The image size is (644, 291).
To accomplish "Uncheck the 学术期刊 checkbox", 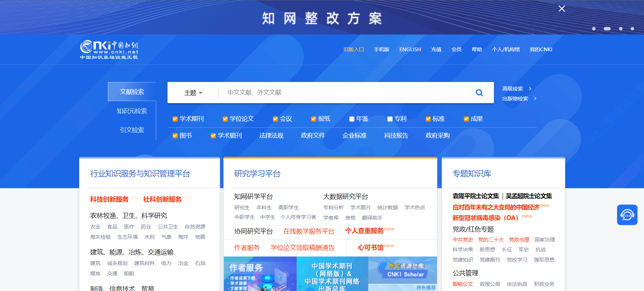I will pos(175,119).
